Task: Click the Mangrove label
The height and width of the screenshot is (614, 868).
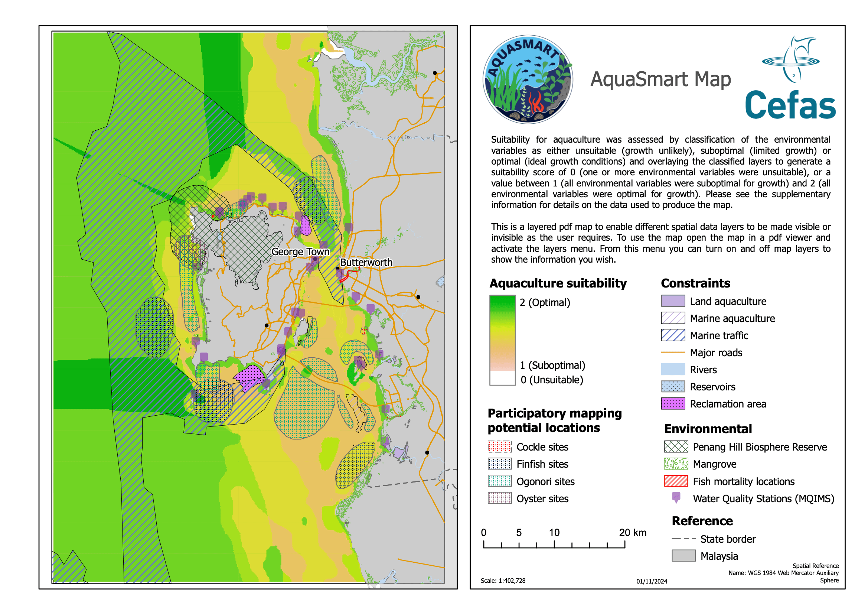Action: pos(715,464)
